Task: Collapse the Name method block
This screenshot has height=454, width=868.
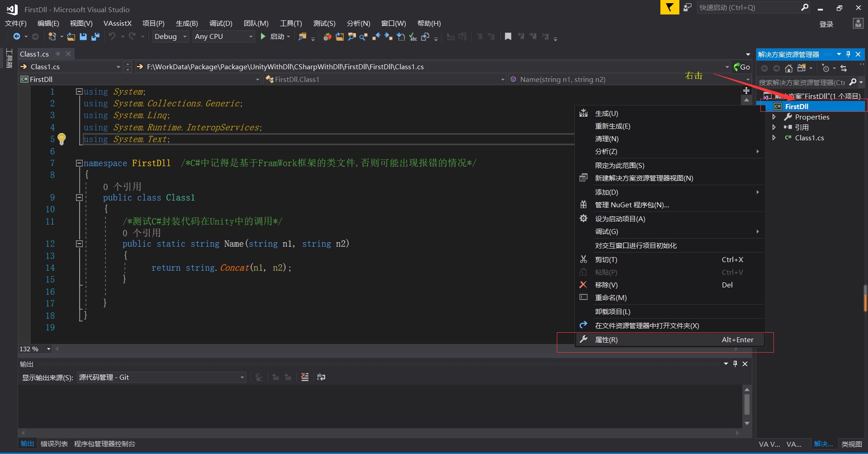Action: (79, 244)
